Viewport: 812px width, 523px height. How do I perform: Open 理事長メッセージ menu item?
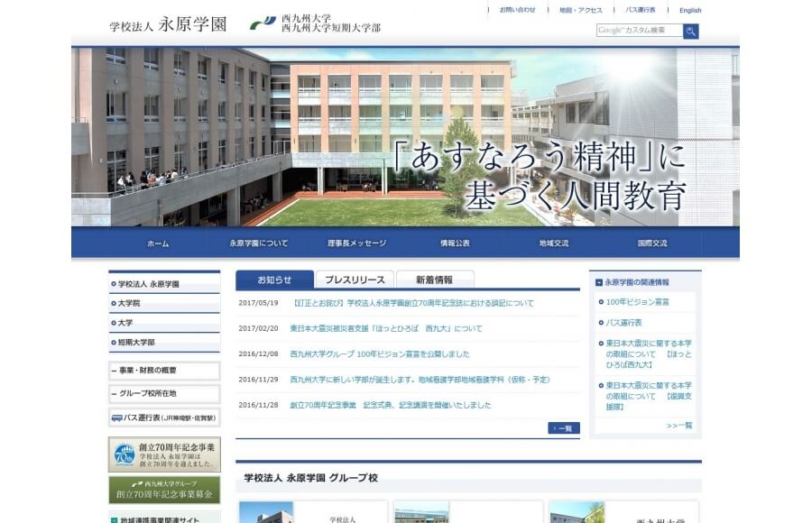coord(356,243)
